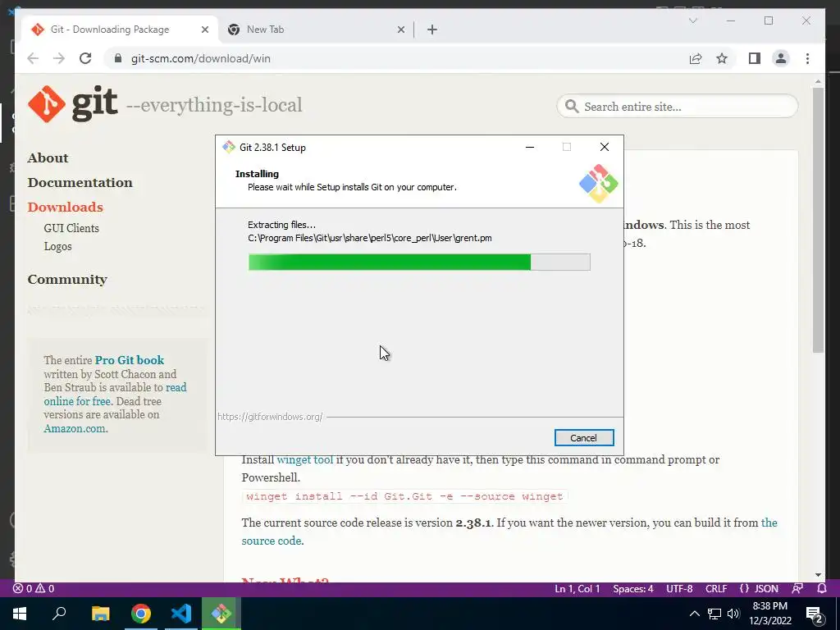840x630 pixels.
Task: Open File Explorer from the taskbar
Action: 100,614
